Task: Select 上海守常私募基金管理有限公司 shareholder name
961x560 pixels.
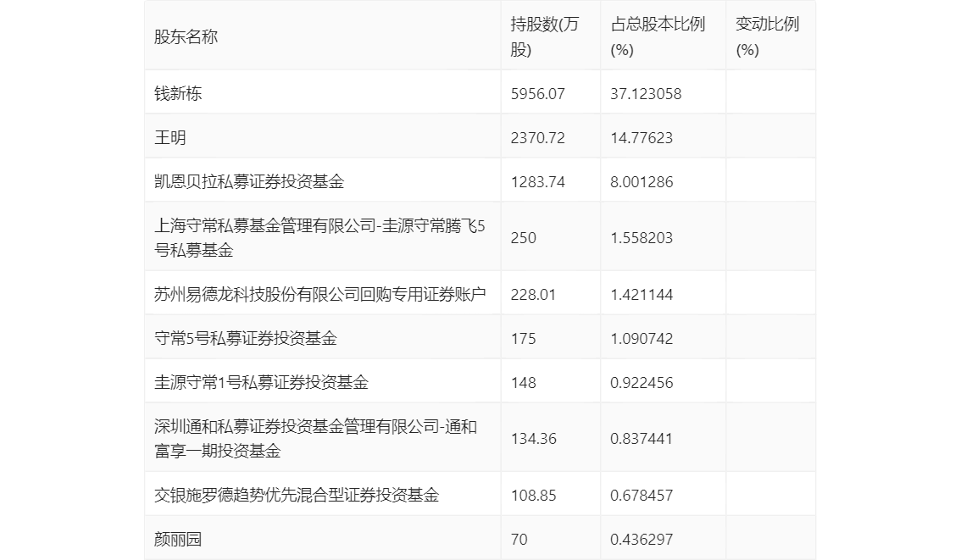Action: (x=319, y=238)
